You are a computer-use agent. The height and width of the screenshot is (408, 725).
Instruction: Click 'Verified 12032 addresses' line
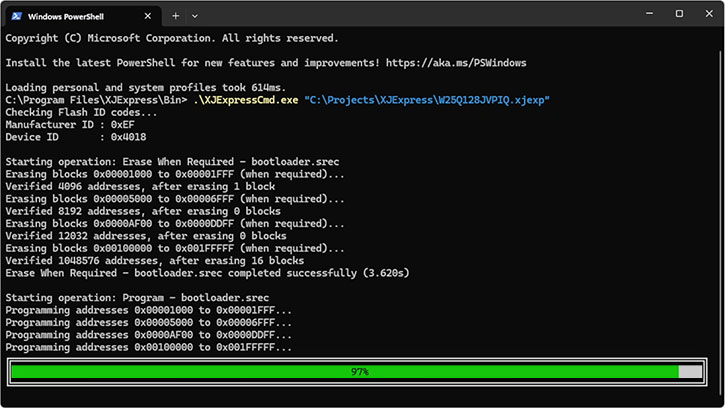pos(146,236)
